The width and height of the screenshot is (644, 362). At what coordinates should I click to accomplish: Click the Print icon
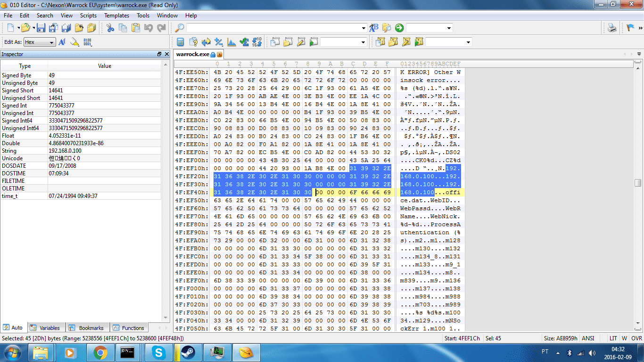click(x=612, y=28)
